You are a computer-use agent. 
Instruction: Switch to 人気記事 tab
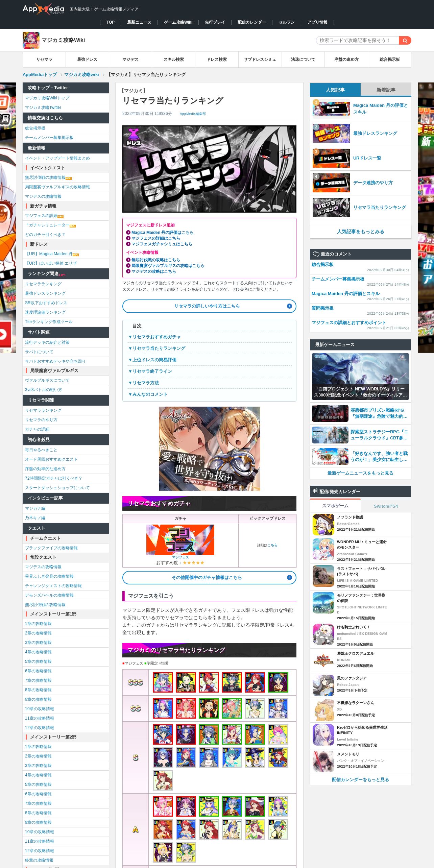coord(335,90)
